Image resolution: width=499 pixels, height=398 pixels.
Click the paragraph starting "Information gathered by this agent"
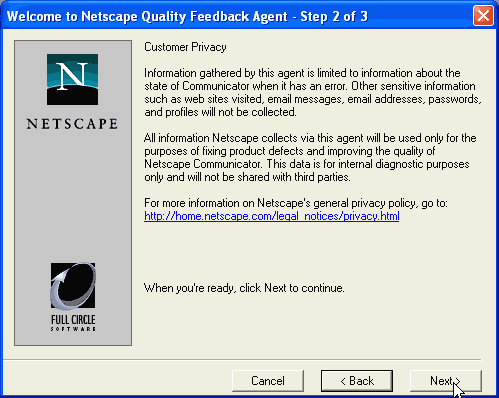pyautogui.click(x=313, y=92)
